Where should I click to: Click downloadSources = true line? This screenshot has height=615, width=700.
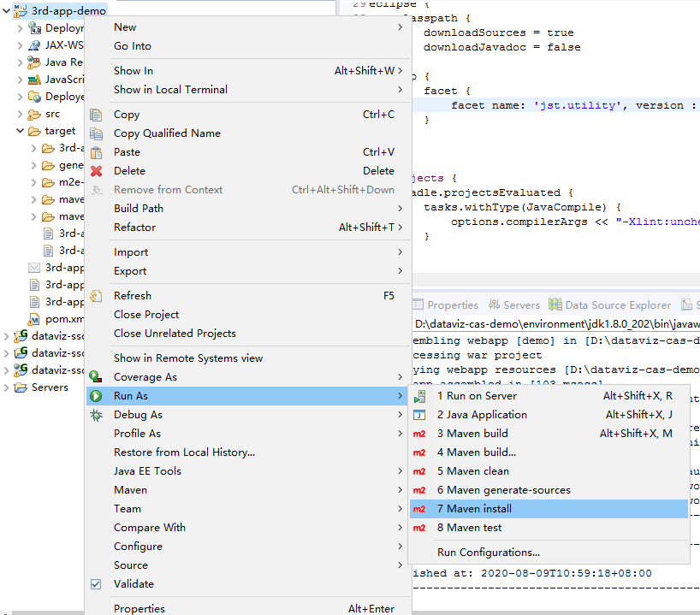(499, 33)
